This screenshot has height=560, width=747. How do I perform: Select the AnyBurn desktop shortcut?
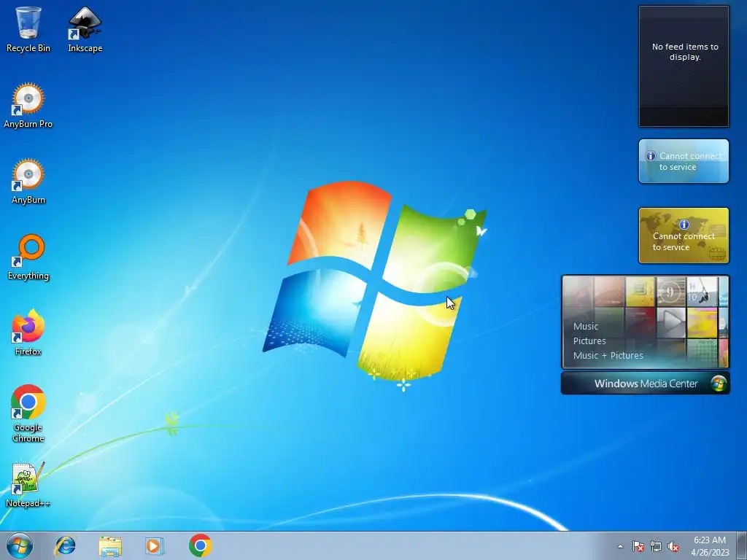(x=28, y=182)
